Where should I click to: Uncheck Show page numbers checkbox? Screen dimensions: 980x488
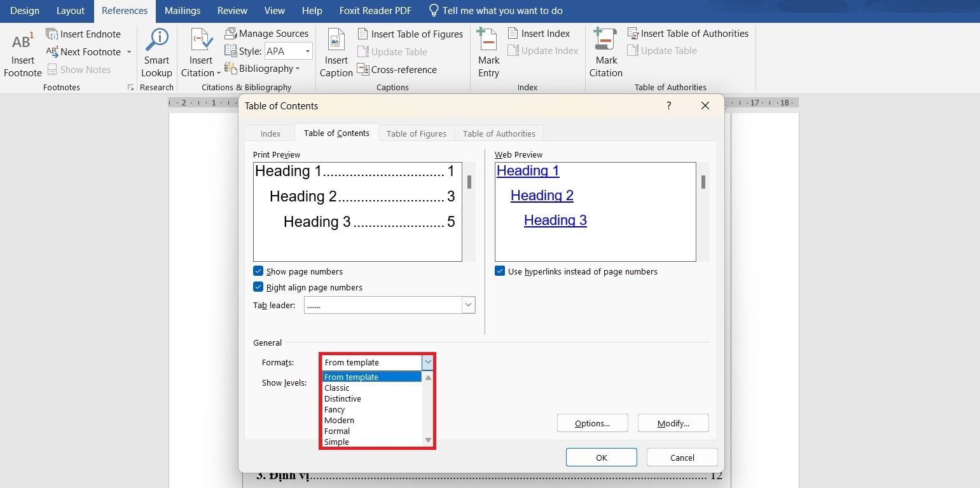point(258,271)
